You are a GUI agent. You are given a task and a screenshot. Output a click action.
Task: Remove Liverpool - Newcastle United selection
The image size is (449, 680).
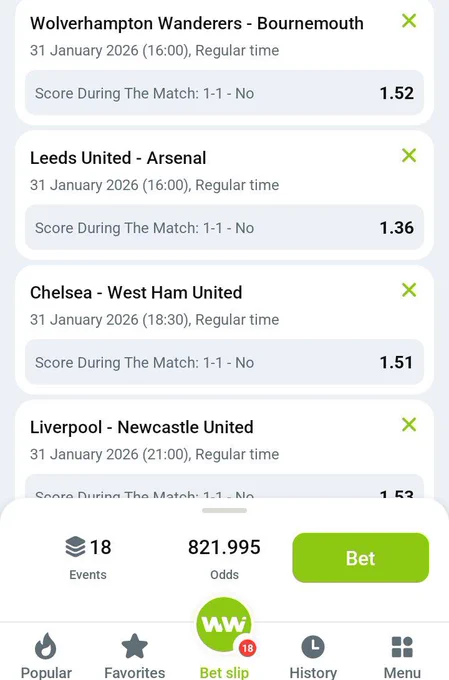(409, 424)
